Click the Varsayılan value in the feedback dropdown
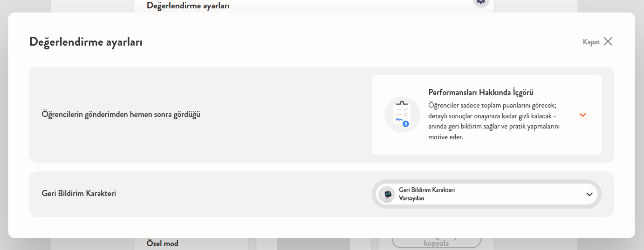 click(411, 198)
